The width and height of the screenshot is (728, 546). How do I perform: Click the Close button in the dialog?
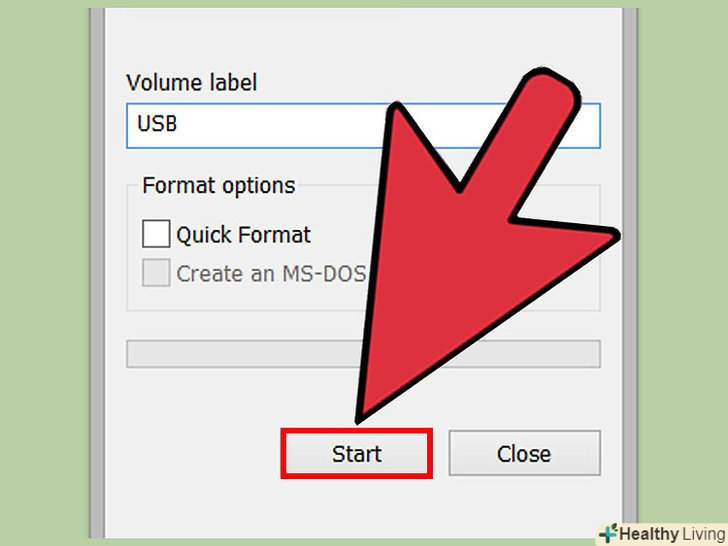click(x=524, y=453)
